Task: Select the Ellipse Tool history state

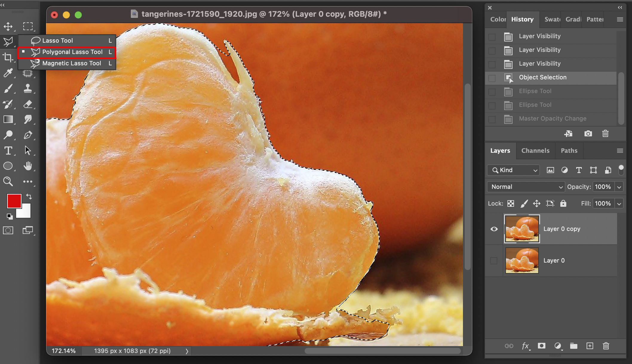Action: pyautogui.click(x=535, y=91)
